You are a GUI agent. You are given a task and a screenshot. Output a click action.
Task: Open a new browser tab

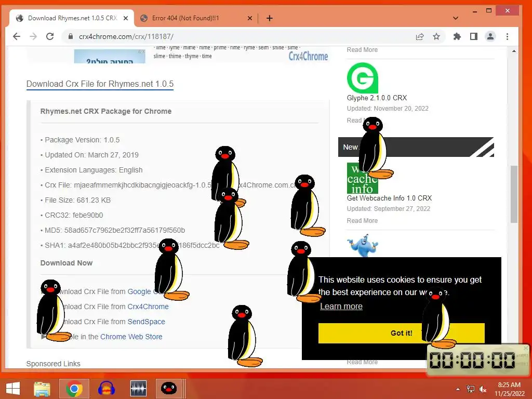pos(270,18)
